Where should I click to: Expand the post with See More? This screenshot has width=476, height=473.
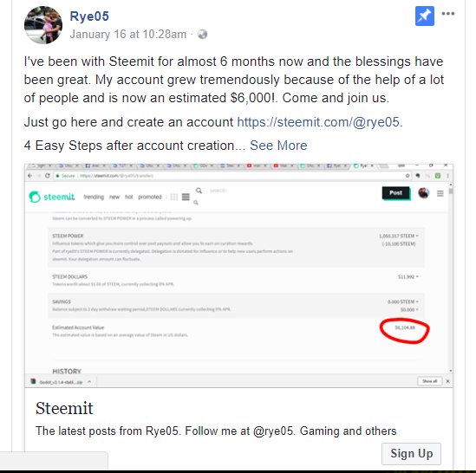click(278, 146)
